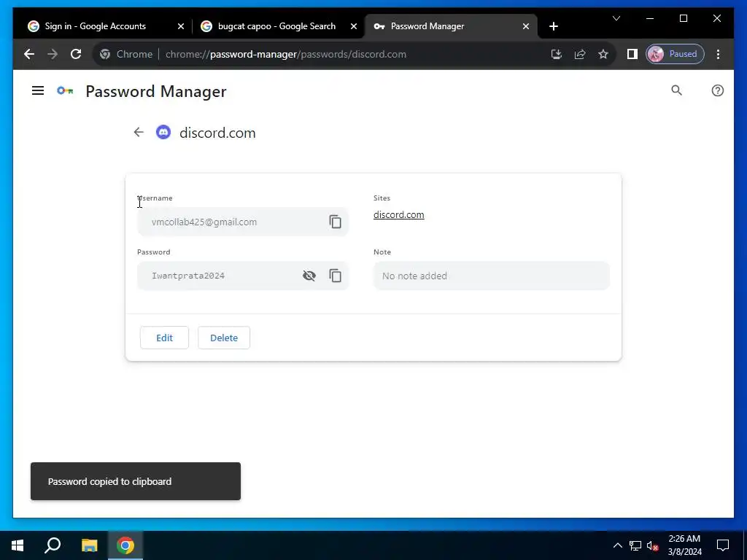Share this page via the share icon

(x=580, y=54)
